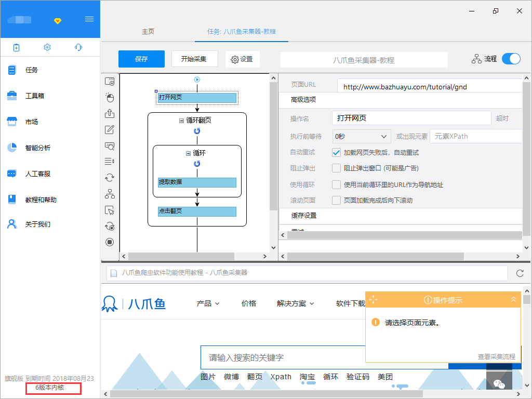Screen dimensions: 532x399
Task: Select the loop-with-gear tool icon
Action: point(110,227)
